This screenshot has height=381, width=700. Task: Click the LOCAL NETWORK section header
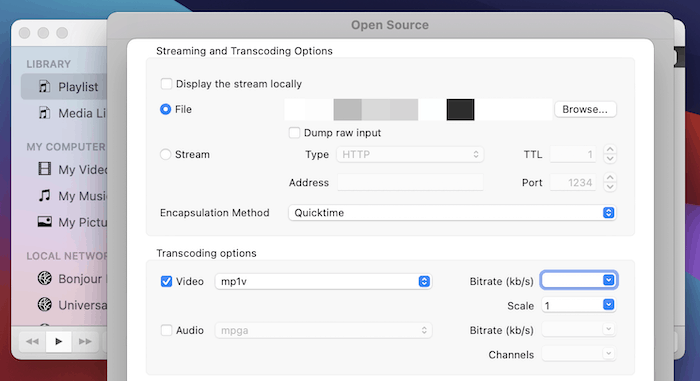(x=67, y=255)
